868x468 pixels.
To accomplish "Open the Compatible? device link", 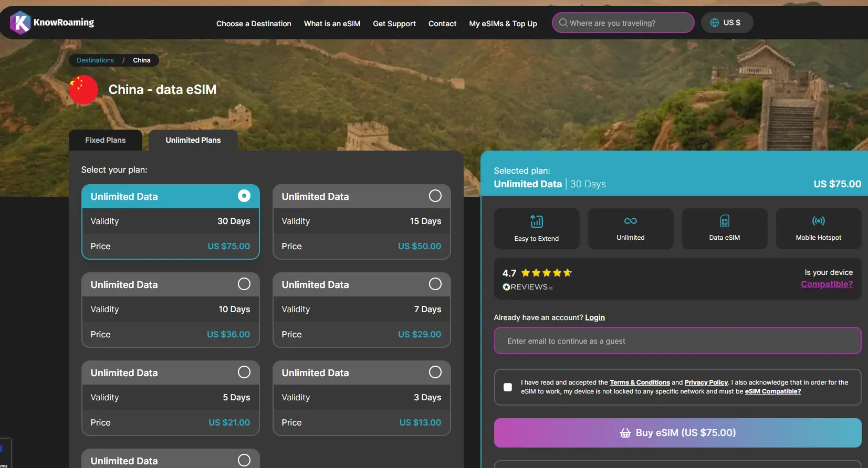I will point(827,284).
